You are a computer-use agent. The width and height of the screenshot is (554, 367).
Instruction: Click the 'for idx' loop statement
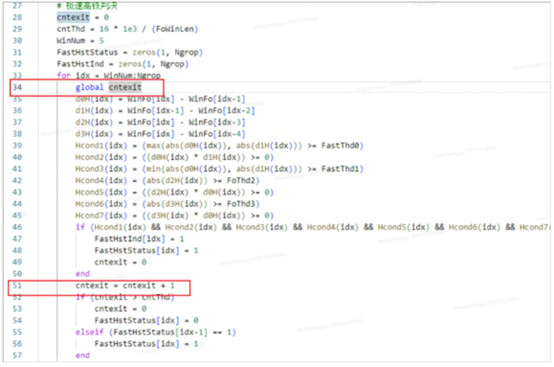108,76
